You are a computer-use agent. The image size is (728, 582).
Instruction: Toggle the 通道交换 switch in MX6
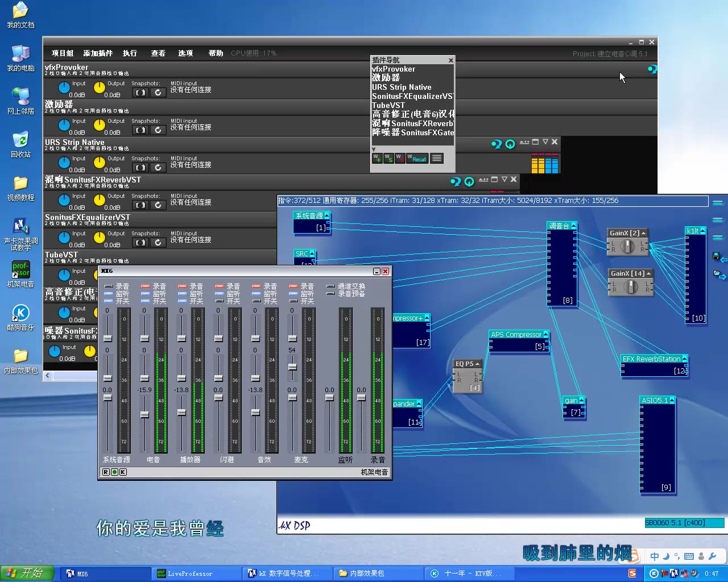tap(330, 286)
